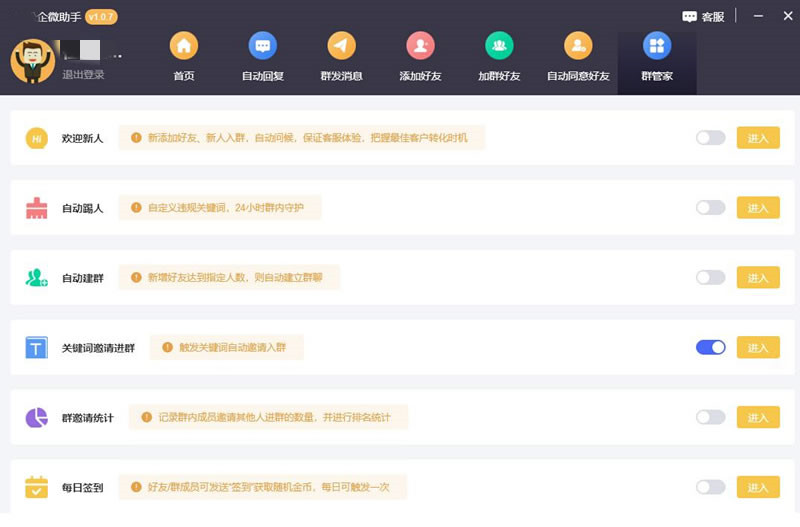Click the v1.0.7 version badge
Image resolution: width=800 pixels, height=527 pixels.
(x=101, y=17)
